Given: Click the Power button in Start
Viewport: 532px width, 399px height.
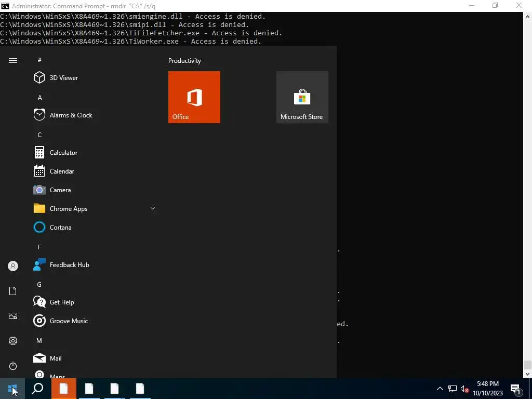Looking at the screenshot, I should coord(13,366).
